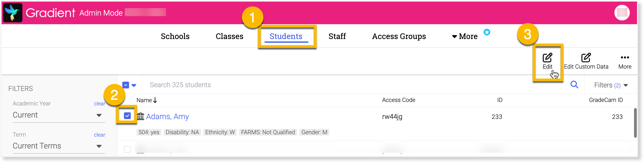This screenshot has height=163, width=644.
Task: Click the Gradient hummingbird logo
Action: click(13, 13)
